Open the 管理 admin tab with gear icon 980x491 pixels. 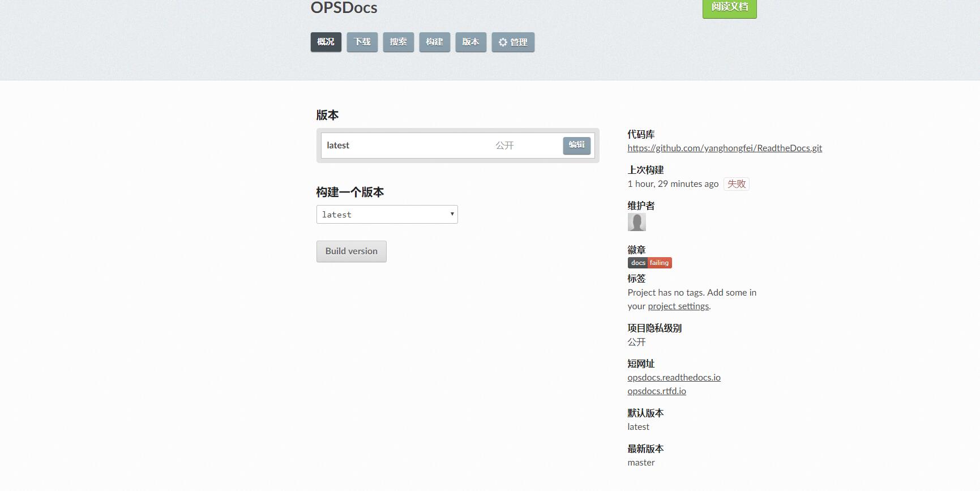point(513,42)
